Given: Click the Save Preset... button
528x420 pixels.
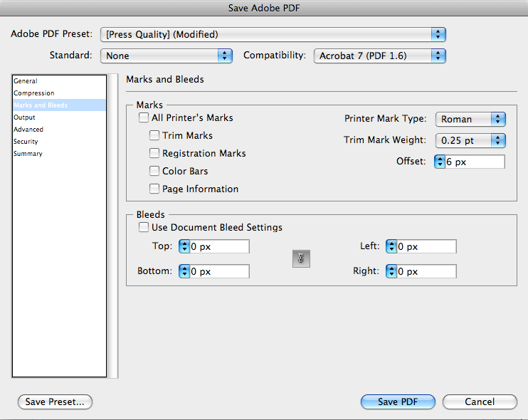Looking at the screenshot, I should [55, 401].
